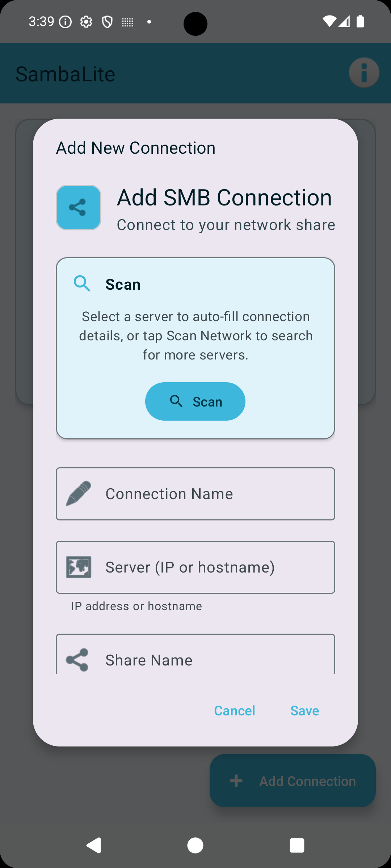Save the new SMB connection
This screenshot has height=868, width=391.
[305, 711]
